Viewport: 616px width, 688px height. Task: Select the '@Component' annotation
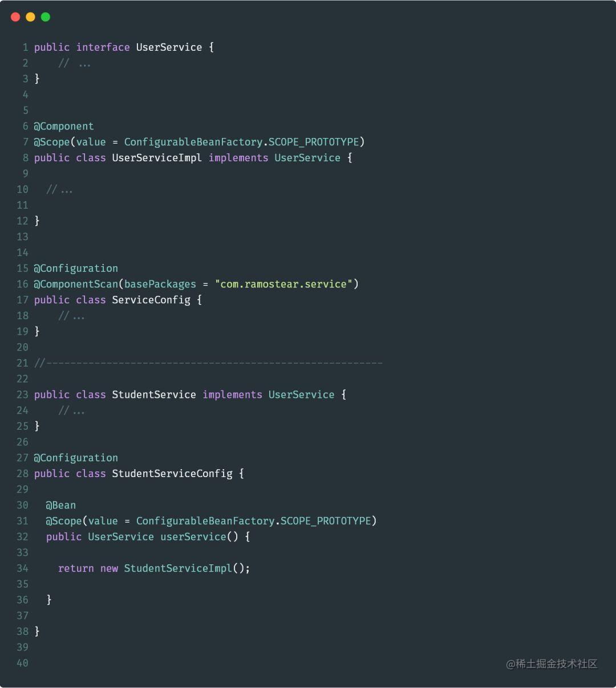(64, 127)
